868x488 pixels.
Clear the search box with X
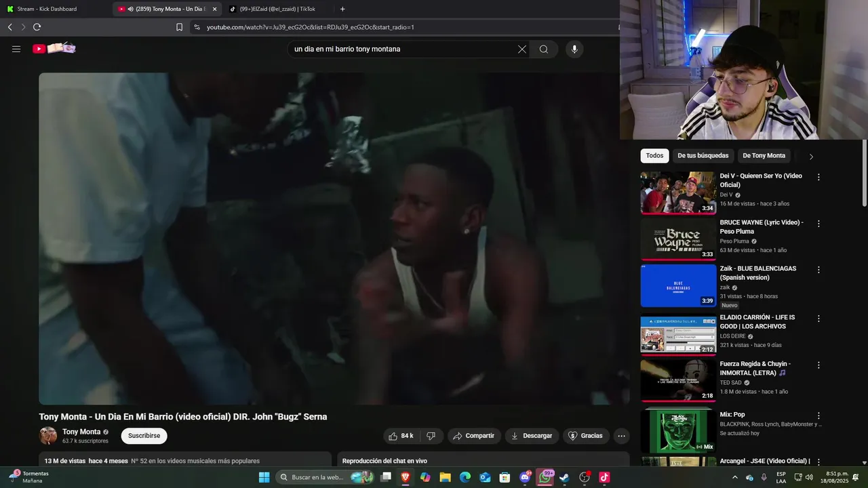522,49
